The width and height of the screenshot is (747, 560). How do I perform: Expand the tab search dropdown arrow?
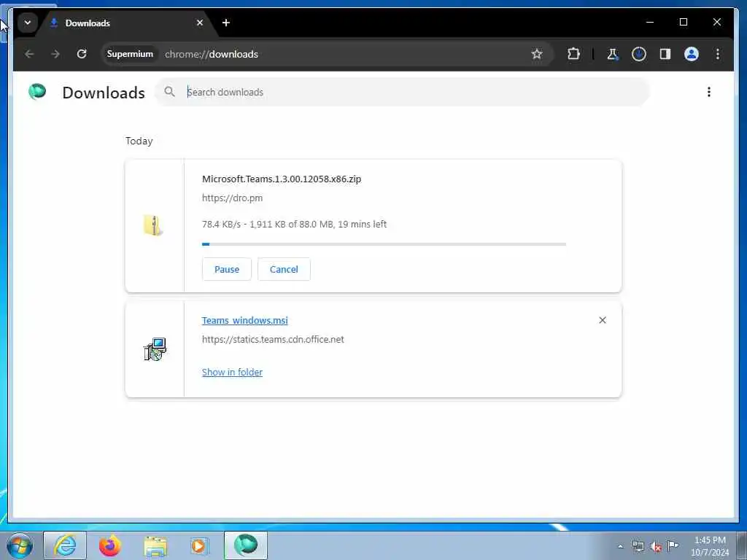pos(28,23)
